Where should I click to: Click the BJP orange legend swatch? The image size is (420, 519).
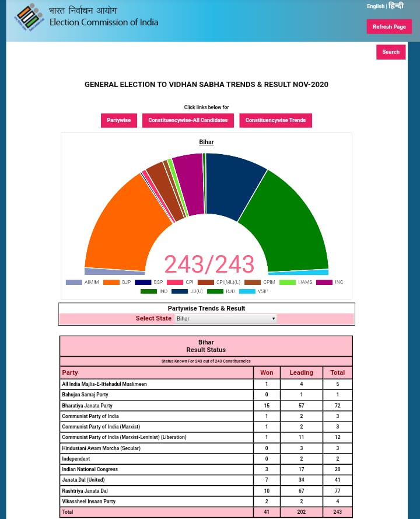(x=111, y=283)
